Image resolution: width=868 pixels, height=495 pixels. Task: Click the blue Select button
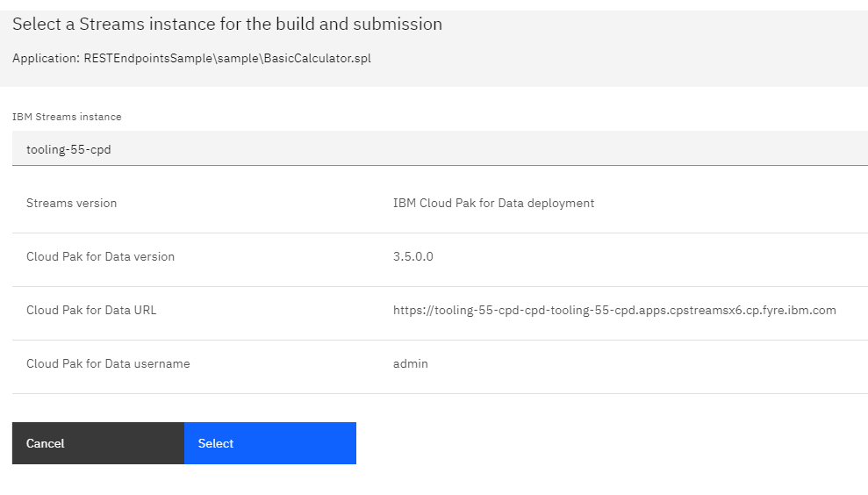[x=270, y=443]
